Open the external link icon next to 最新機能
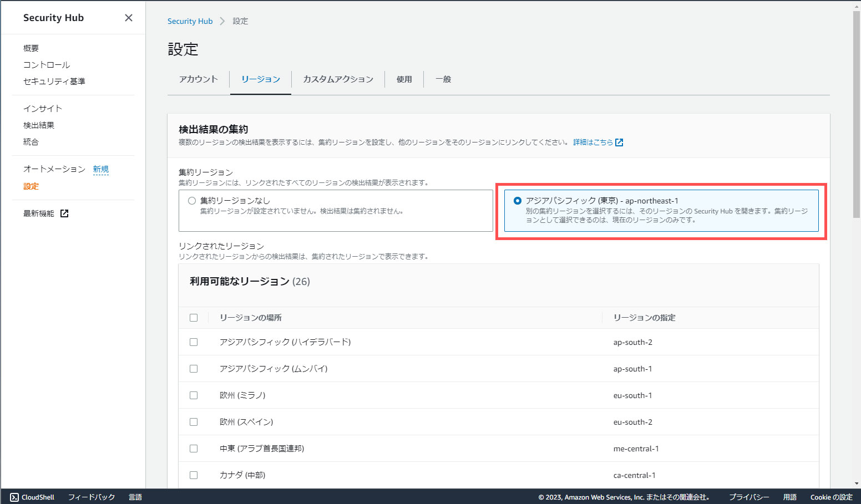Screen dimensions: 861x504 click(64, 213)
